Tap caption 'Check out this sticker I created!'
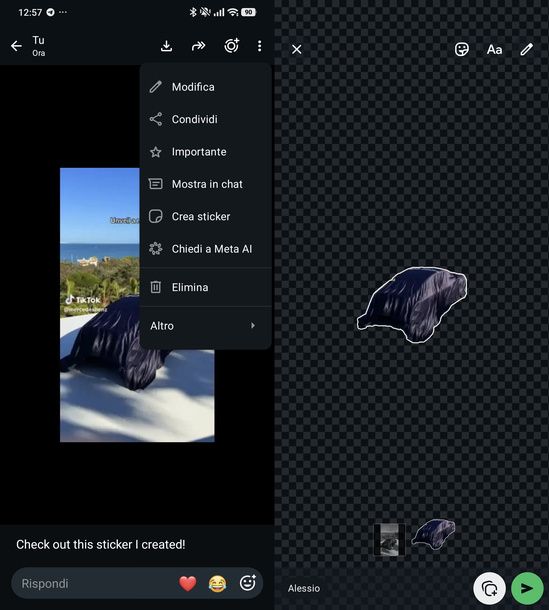Screen dimensions: 549x610 coord(101,544)
